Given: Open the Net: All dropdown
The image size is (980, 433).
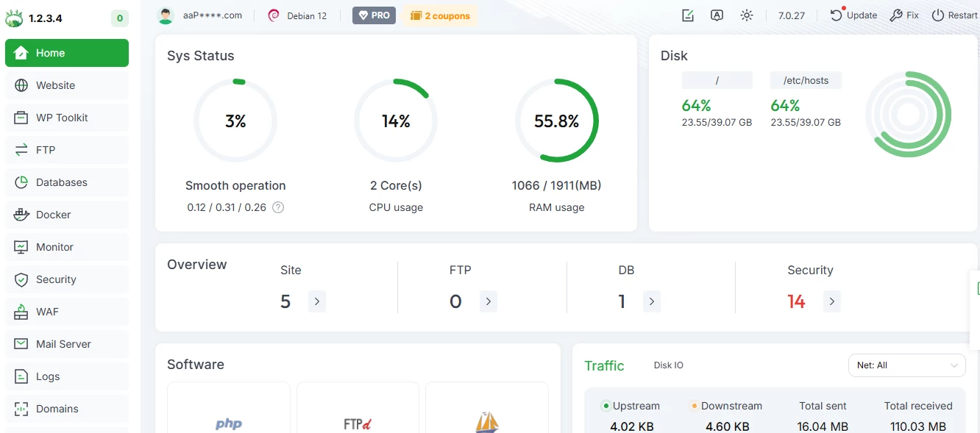Looking at the screenshot, I should (x=906, y=365).
